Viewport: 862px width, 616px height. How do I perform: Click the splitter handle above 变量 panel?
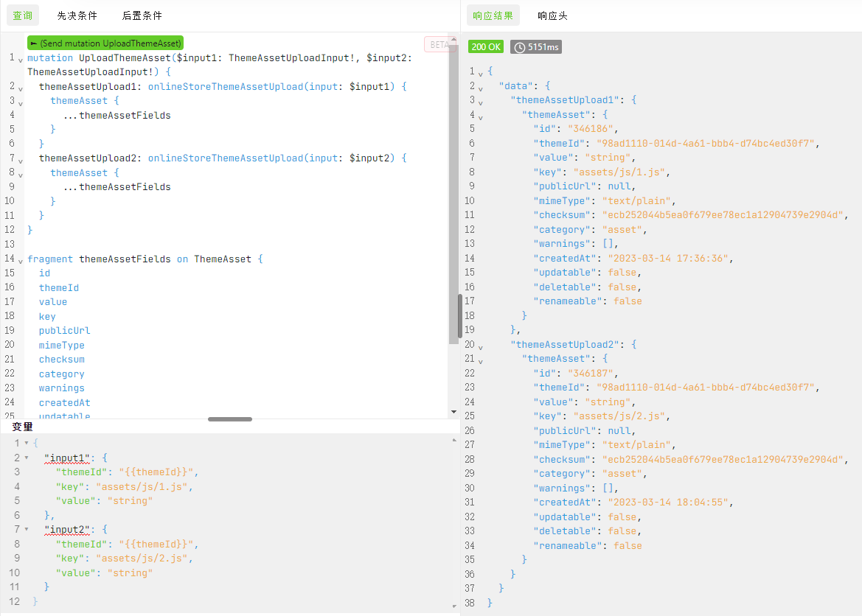point(230,419)
